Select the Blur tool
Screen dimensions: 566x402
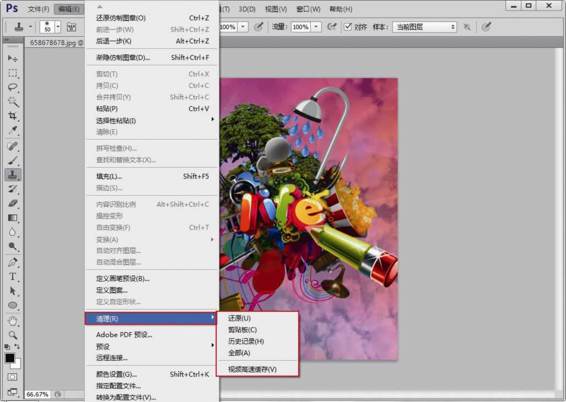tap(13, 232)
